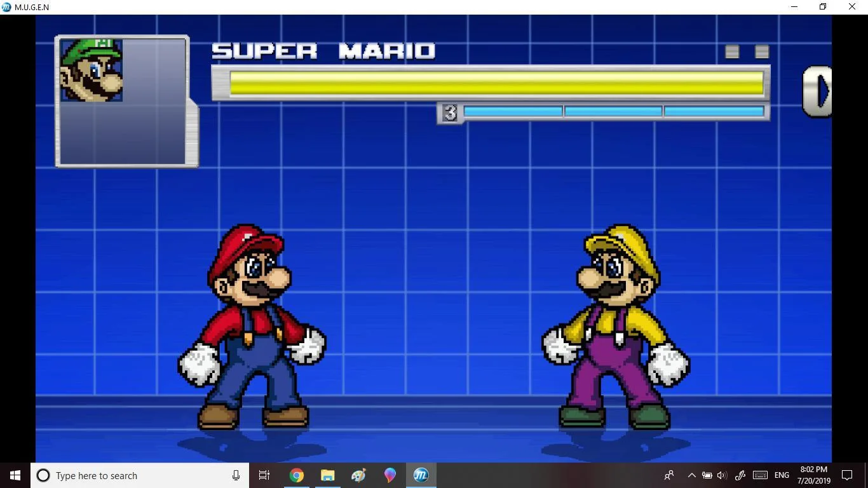
Task: Click the taskbar search box
Action: [x=140, y=475]
